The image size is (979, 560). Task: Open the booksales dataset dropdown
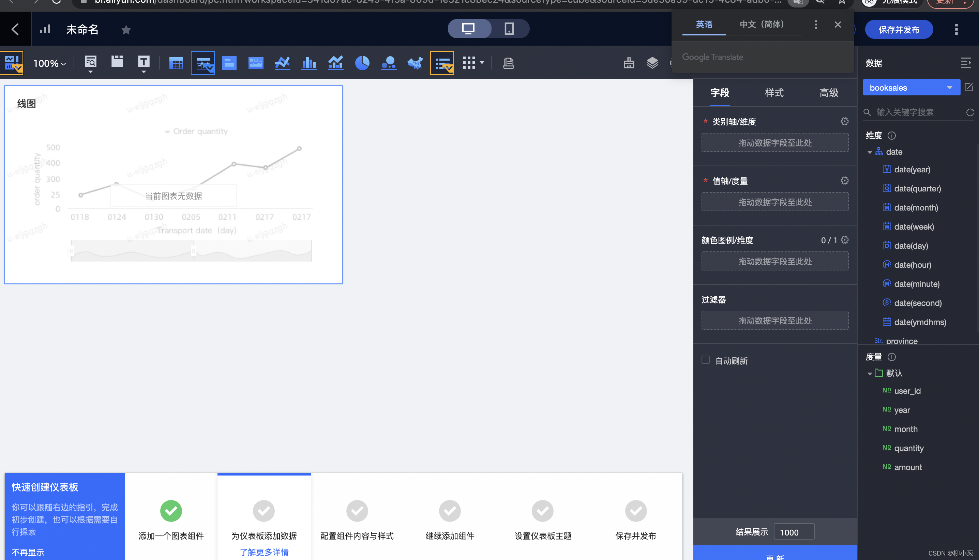tap(911, 88)
